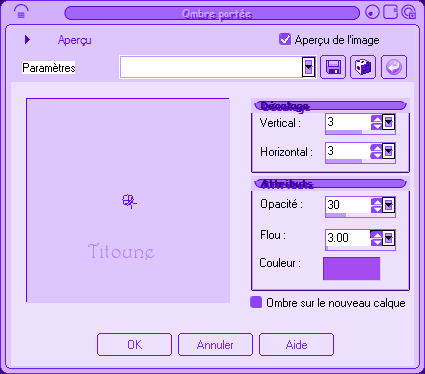
Task: Click the crosshair offset marker in preview
Action: tap(129, 202)
